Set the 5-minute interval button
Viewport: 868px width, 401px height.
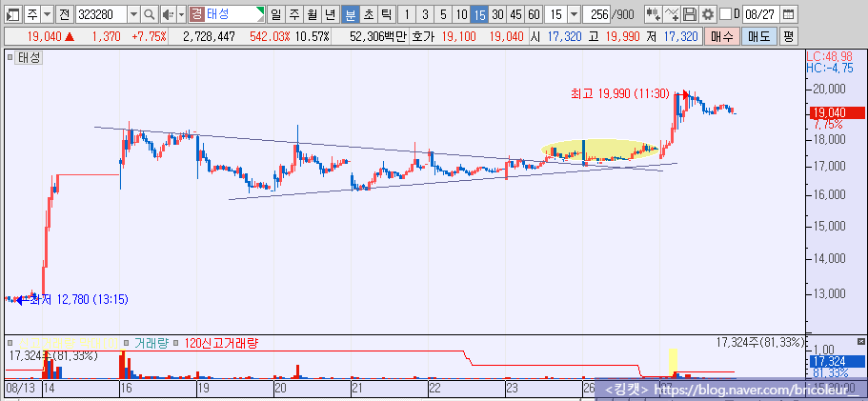(443, 14)
